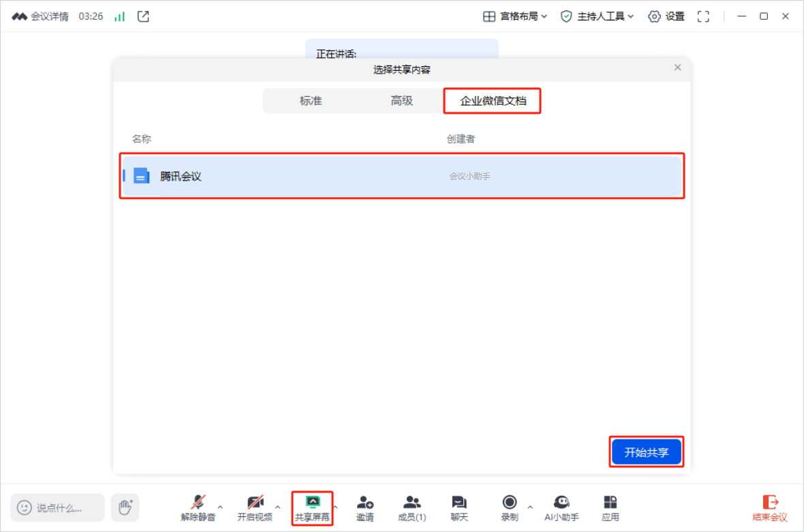Unmute with the 解除静音 microphone

198,508
